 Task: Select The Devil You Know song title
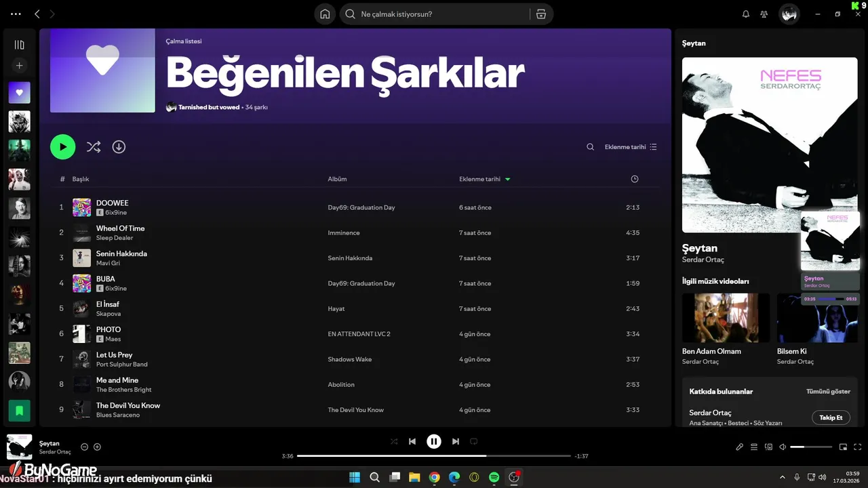pyautogui.click(x=128, y=405)
